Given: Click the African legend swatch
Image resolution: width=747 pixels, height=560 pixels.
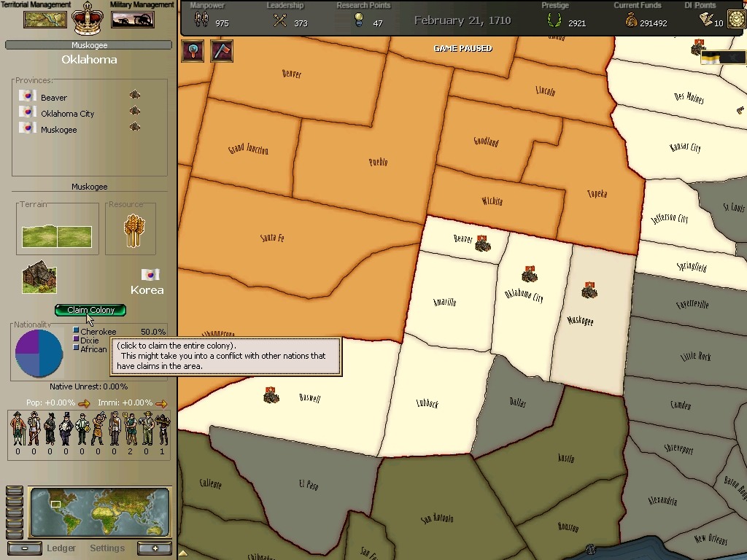Looking at the screenshot, I should point(76,347).
